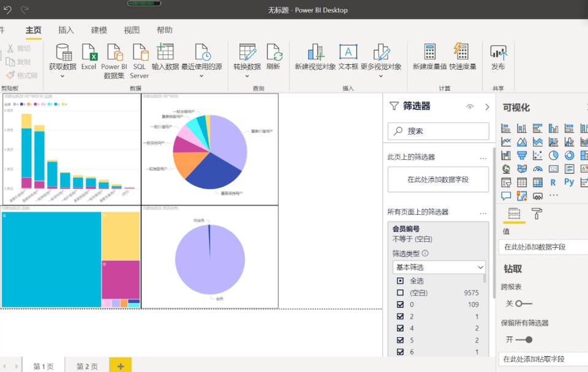Add a Python (Py) visual

point(569,182)
